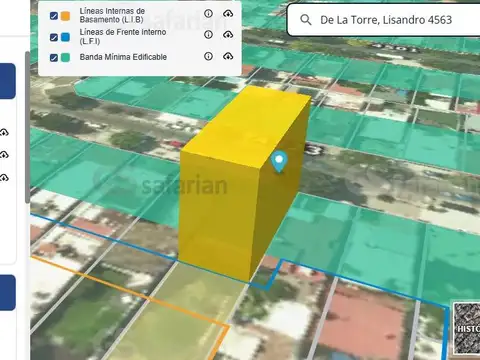Open info for Banda Mínima Edificable
Viewport: 480px width, 360px height.
(x=208, y=56)
